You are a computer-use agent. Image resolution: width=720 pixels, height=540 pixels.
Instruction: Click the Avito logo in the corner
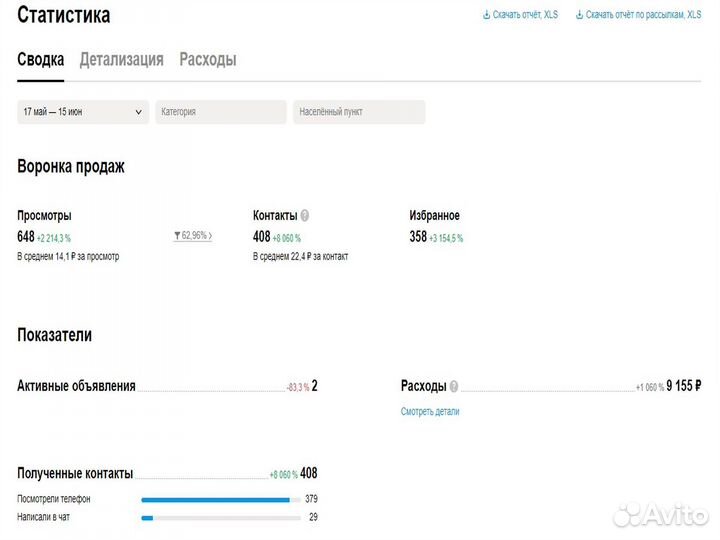659,514
